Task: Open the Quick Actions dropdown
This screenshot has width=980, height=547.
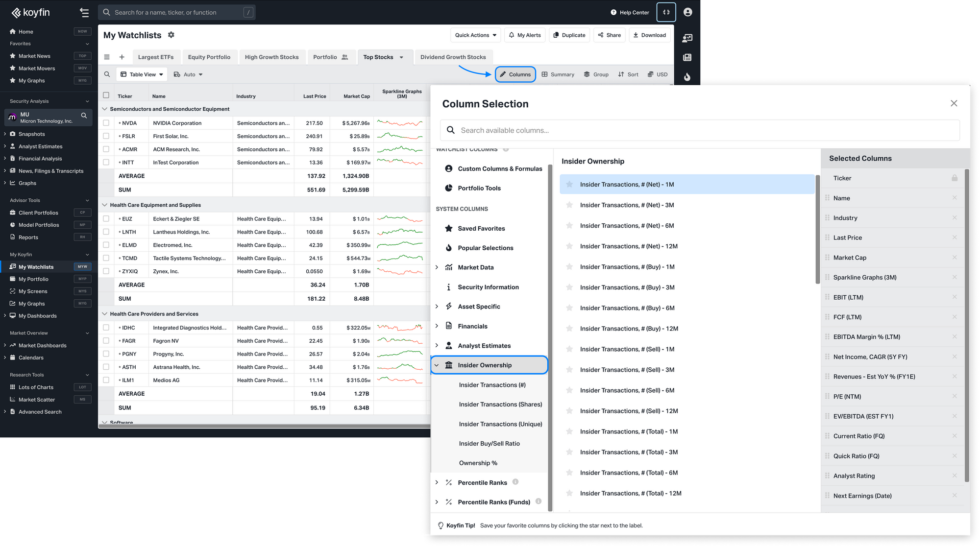Action: pos(476,35)
